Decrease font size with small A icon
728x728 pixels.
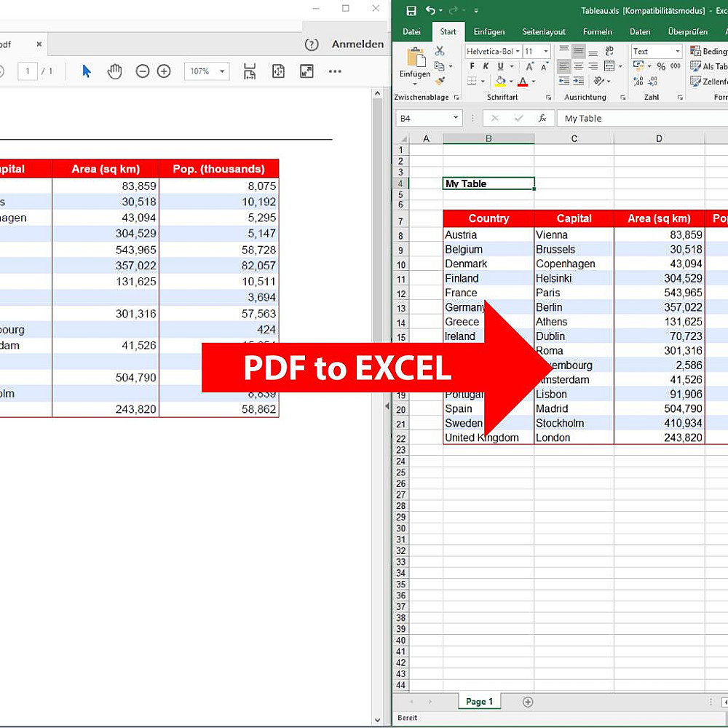pyautogui.click(x=544, y=66)
